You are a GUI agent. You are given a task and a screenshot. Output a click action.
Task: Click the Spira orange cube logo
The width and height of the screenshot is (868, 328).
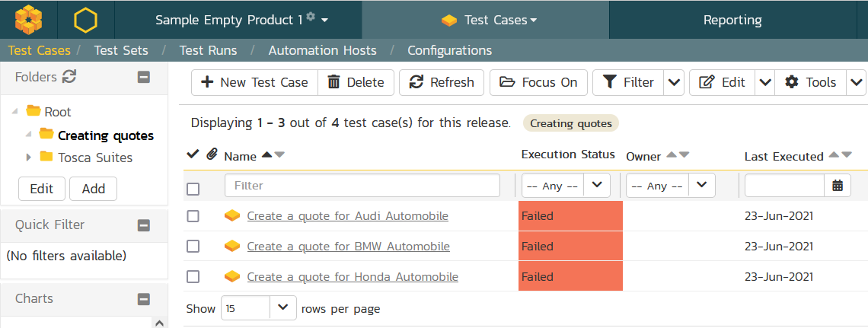click(29, 19)
